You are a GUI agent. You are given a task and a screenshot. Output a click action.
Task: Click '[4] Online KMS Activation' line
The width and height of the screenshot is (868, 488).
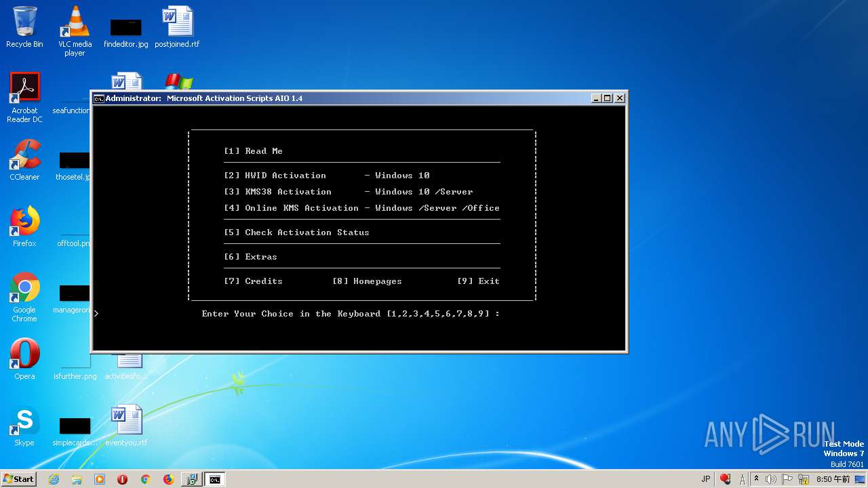[361, 208]
